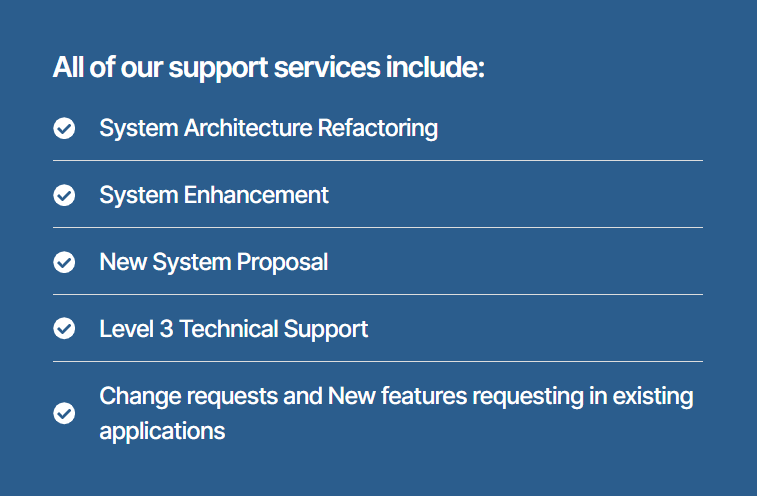Click the separator line under New System Proposal
This screenshot has height=496, width=757.
point(378,294)
